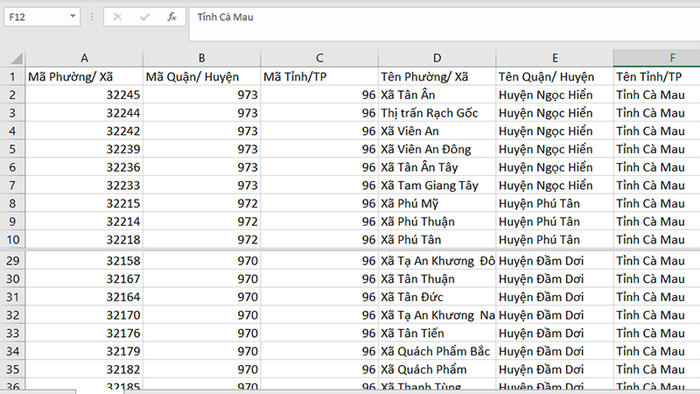Open the Insert Function fx icon
This screenshot has width=700, height=394.
[x=172, y=17]
